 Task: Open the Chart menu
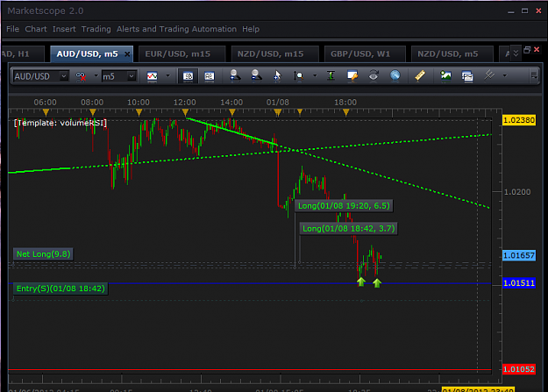36,29
